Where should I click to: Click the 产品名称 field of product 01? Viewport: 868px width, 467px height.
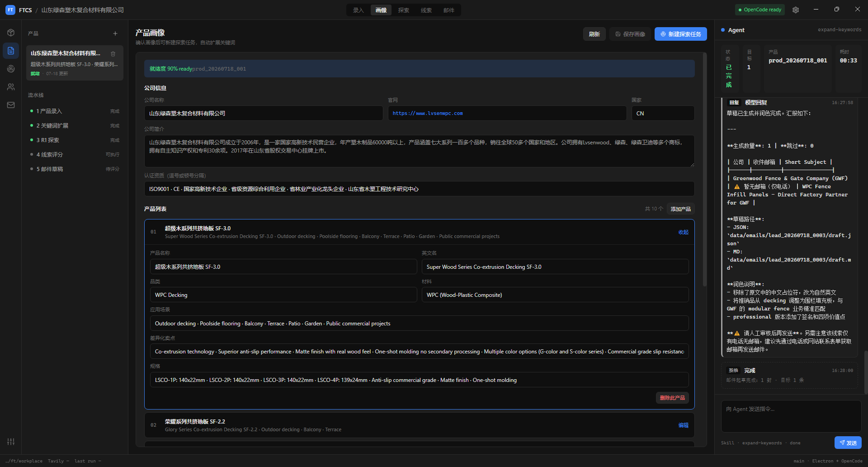(283, 267)
